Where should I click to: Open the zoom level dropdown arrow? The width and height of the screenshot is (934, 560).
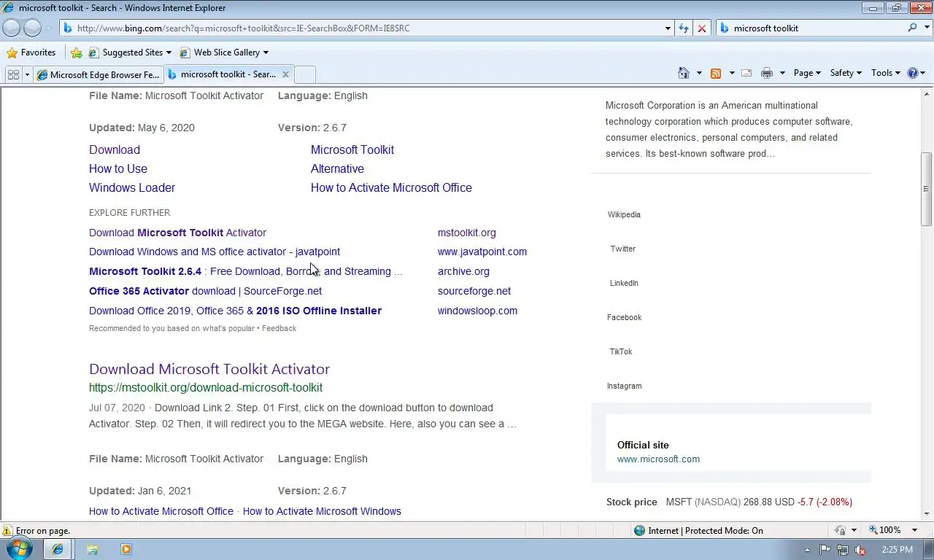[914, 530]
